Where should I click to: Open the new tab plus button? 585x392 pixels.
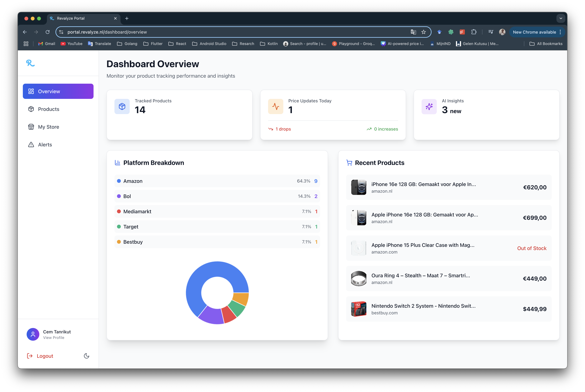click(x=127, y=18)
